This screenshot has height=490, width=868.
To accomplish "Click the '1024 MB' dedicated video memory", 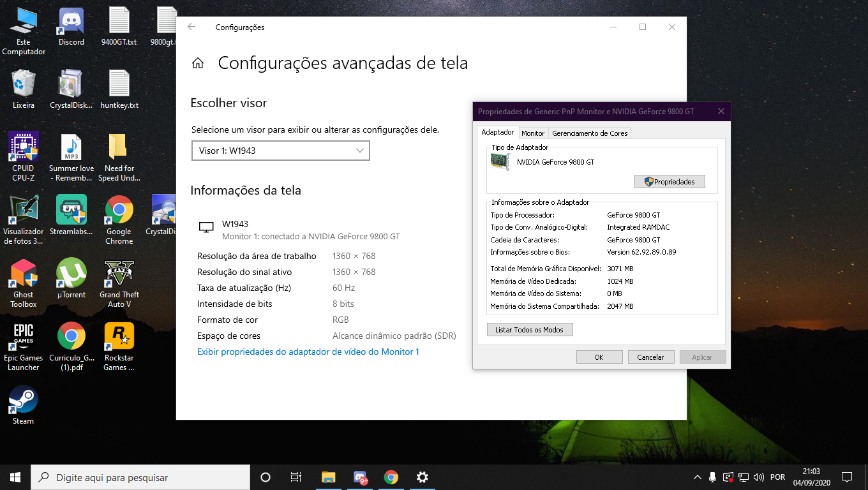I will pyautogui.click(x=620, y=281).
